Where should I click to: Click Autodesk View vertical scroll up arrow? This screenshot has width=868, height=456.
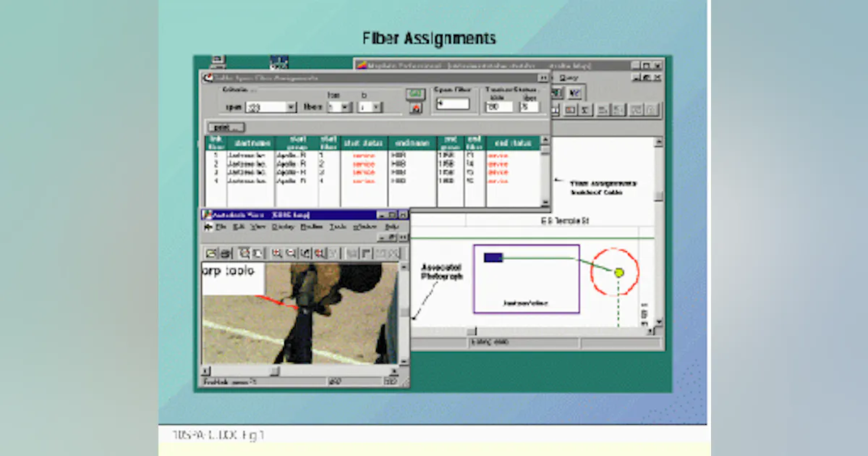pos(404,268)
